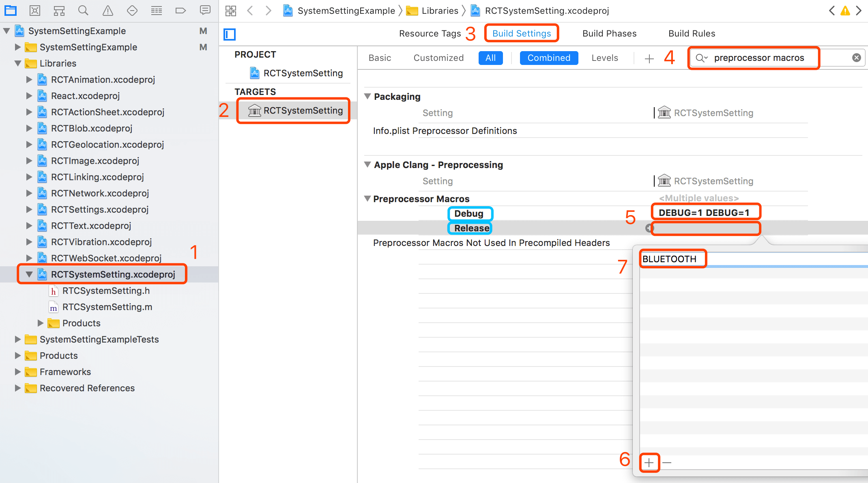Select RCTGeolocation.xcodeproj in navigator
Viewport: 868px width, 483px height.
[101, 144]
